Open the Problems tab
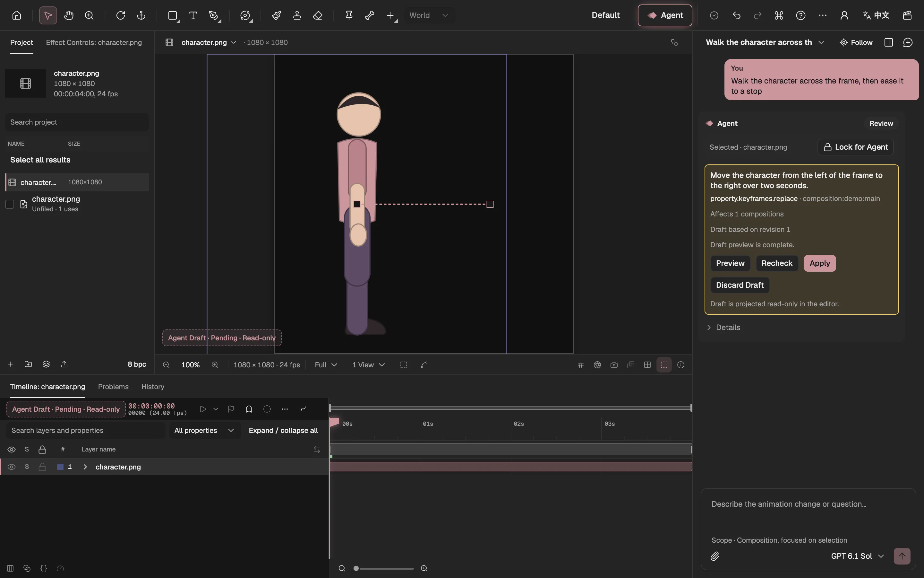924x578 pixels. coord(113,387)
